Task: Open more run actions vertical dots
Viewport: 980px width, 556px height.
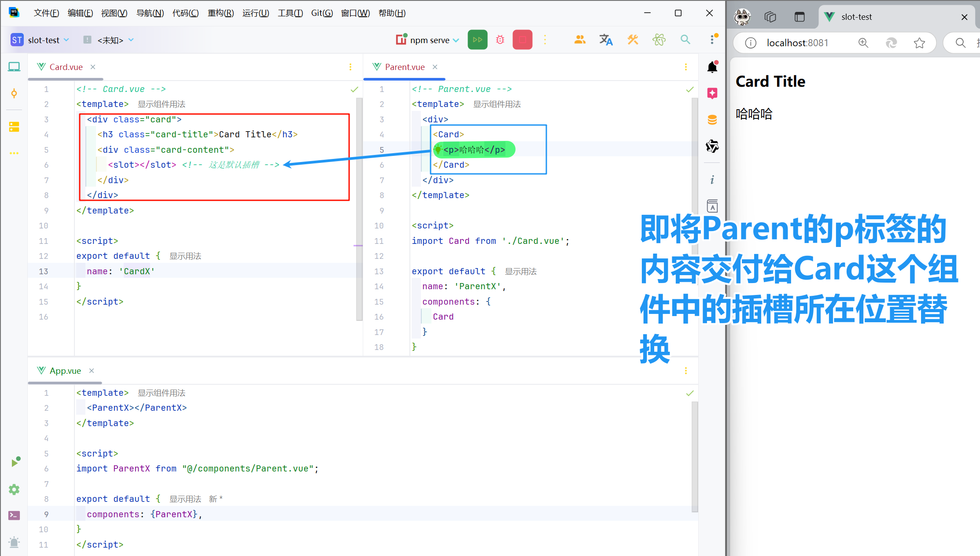Action: click(x=545, y=40)
